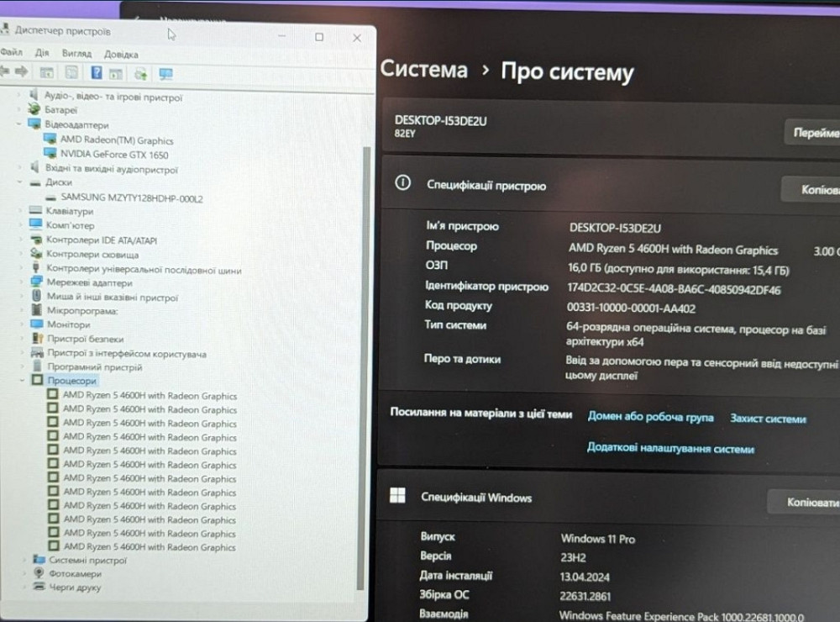Open Properties from the Device Manager toolbar
The image size is (840, 622).
point(72,72)
